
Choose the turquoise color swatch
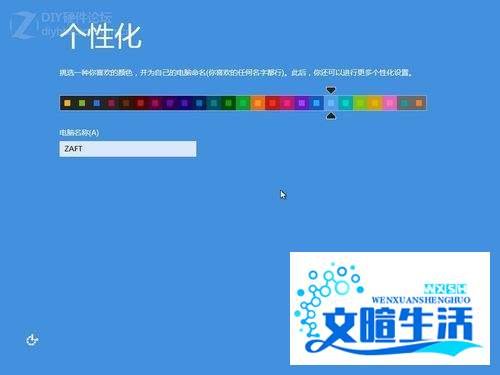[x=346, y=103]
